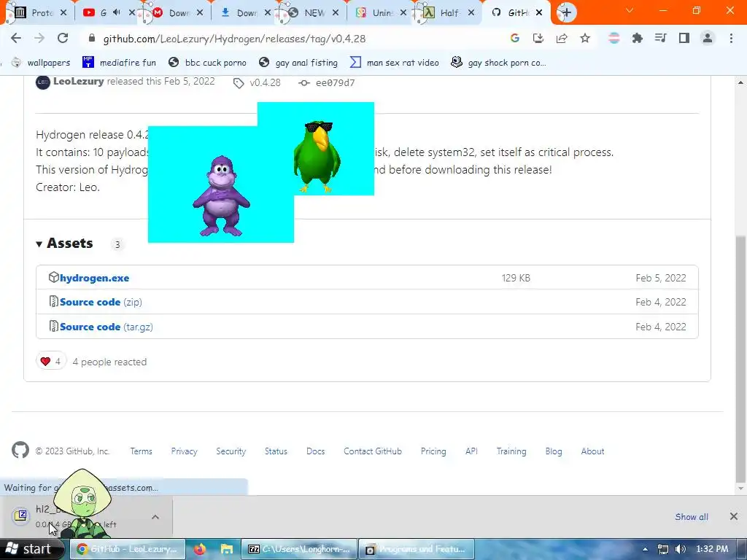The width and height of the screenshot is (747, 560).
Task: Launch Firefox from the taskbar
Action: [200, 549]
